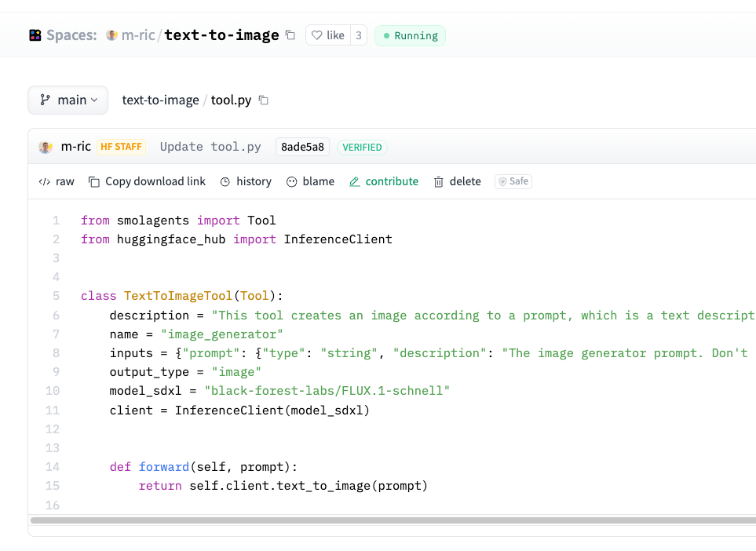Click the shield icon in Safe badge

[x=502, y=181]
